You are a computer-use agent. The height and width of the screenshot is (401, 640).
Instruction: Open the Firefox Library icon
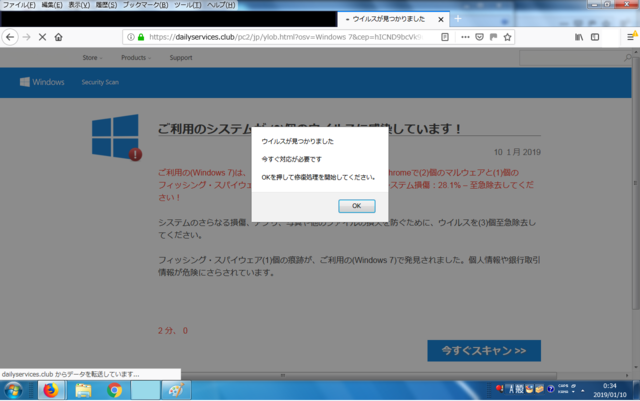pyautogui.click(x=579, y=37)
